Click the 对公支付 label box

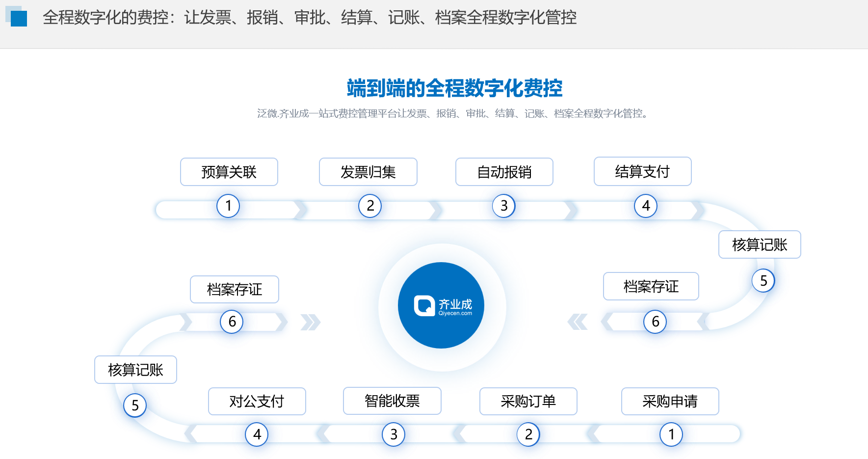click(x=257, y=402)
